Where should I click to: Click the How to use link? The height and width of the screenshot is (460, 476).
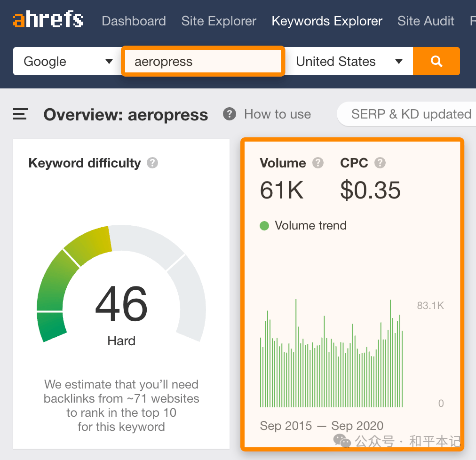pyautogui.click(x=278, y=114)
